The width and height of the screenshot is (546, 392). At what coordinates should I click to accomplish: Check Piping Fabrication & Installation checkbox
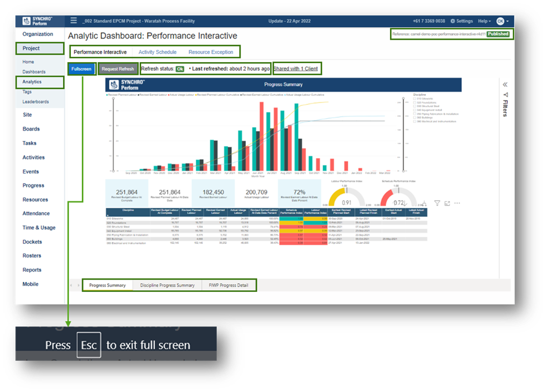click(x=415, y=114)
